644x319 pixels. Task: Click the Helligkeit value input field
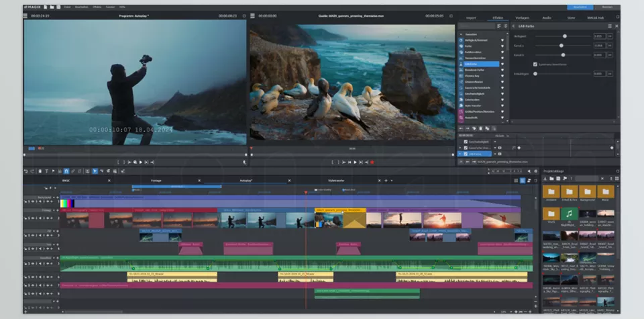click(600, 36)
